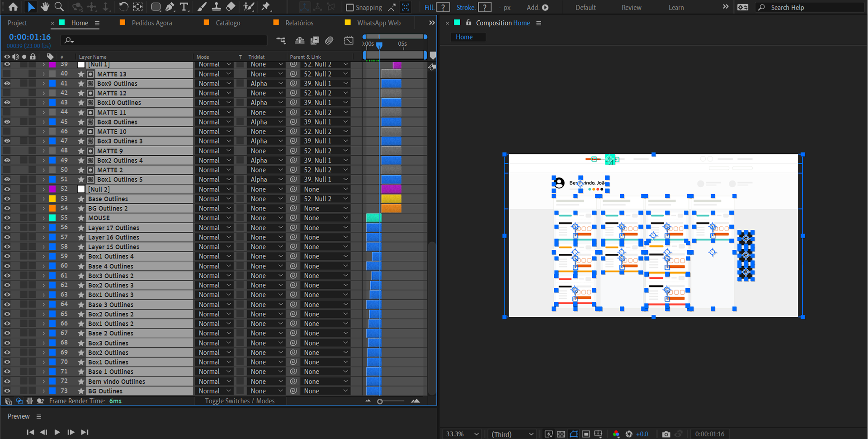Select the Rotation tool
This screenshot has width=868, height=439.
pyautogui.click(x=123, y=7)
